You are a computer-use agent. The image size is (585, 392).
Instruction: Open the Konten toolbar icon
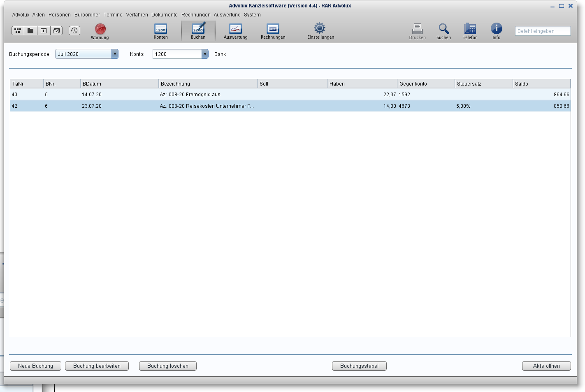pyautogui.click(x=161, y=31)
